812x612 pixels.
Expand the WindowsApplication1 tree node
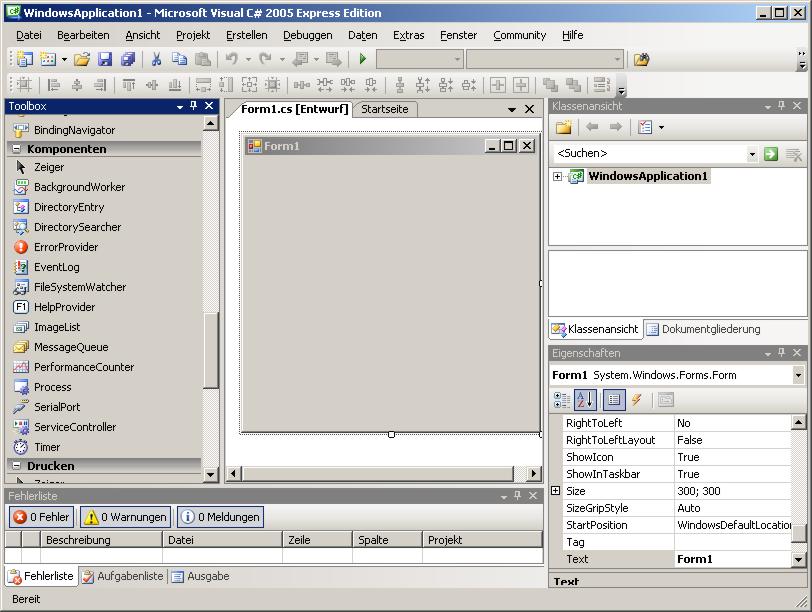[x=557, y=177]
